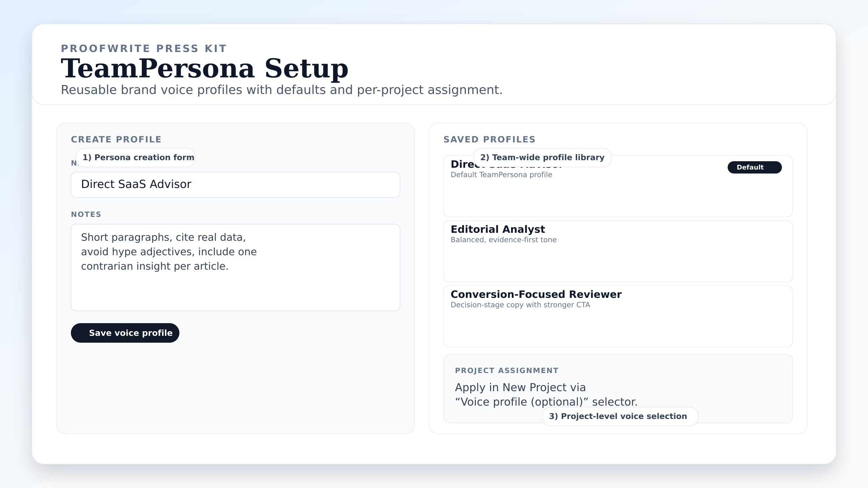Click the Project Assignment section heading
Screen dimensions: 868x488
coord(506,371)
